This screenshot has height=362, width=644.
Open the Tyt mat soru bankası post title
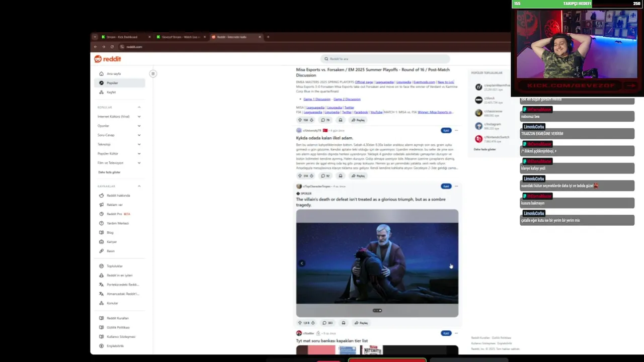(x=332, y=341)
